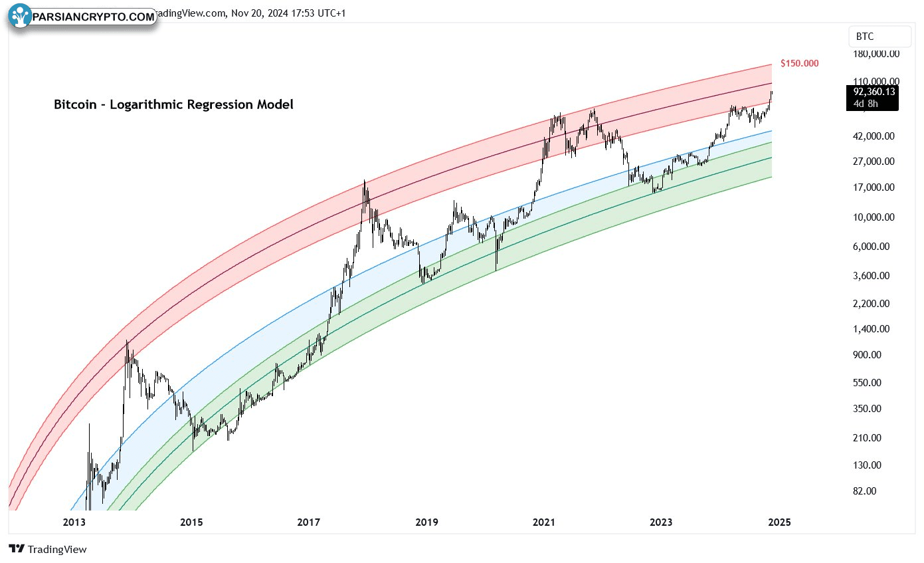Click the PARSIANCRYPTO.COM watermark text
Image resolution: width=924 pixels, height=563 pixels.
pyautogui.click(x=93, y=17)
